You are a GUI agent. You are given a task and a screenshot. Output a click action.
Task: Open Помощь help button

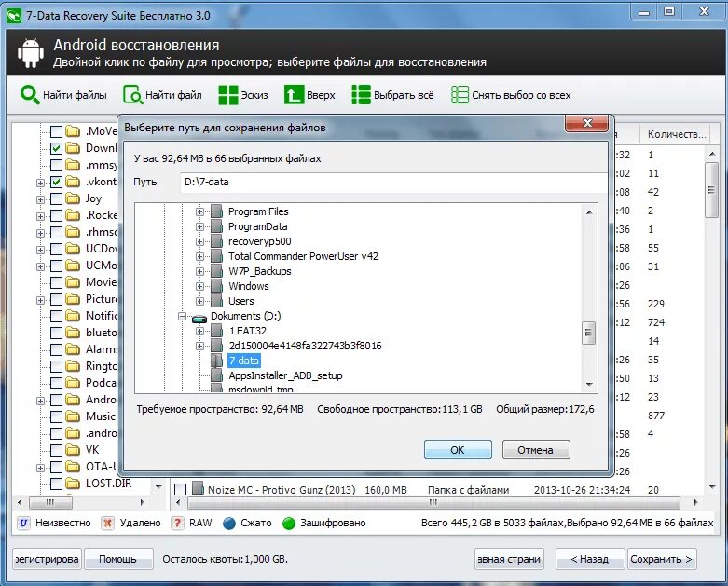point(118,559)
